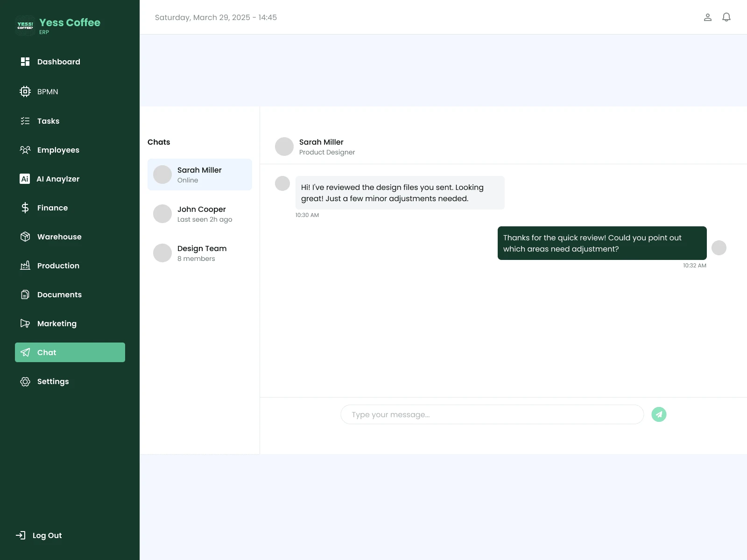The height and width of the screenshot is (560, 747).
Task: Click the '8 members' label
Action: 196,259
